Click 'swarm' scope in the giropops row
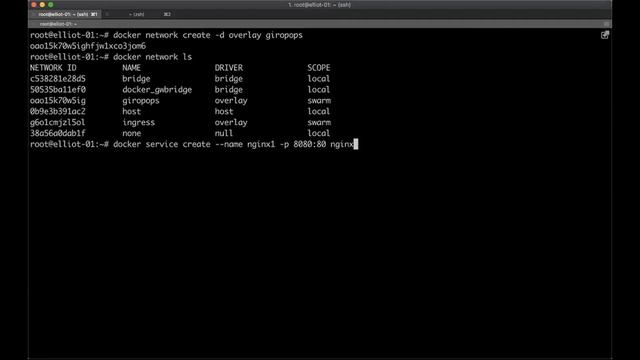The image size is (640, 360). pos(319,100)
